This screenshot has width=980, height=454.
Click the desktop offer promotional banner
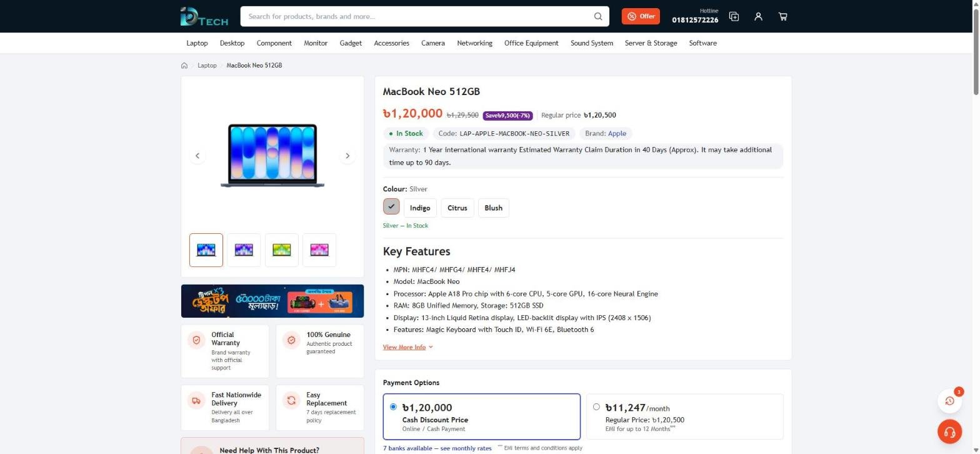(x=272, y=301)
